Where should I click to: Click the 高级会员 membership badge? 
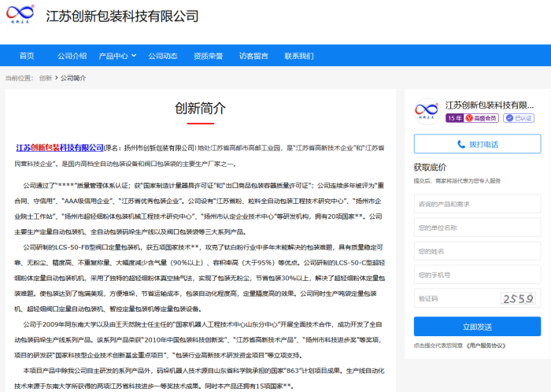click(x=482, y=118)
